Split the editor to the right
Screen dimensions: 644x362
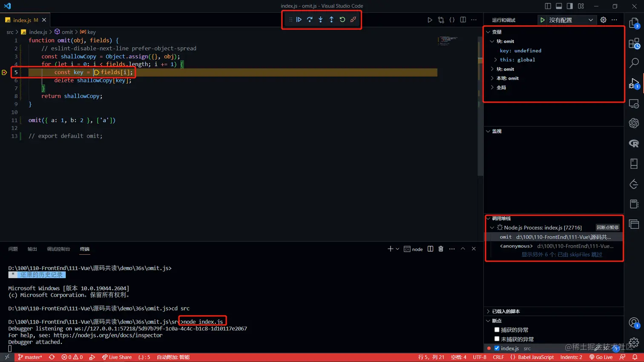pyautogui.click(x=463, y=20)
